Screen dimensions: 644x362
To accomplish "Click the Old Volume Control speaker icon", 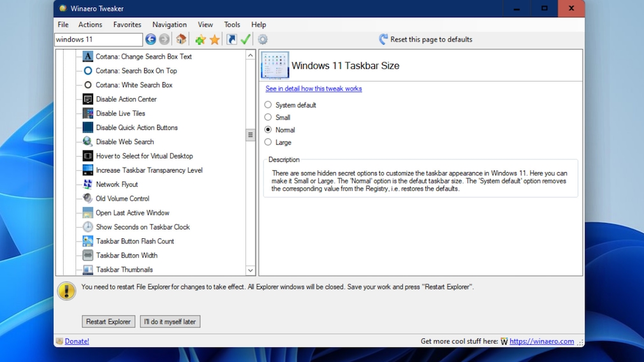I will coord(87,198).
